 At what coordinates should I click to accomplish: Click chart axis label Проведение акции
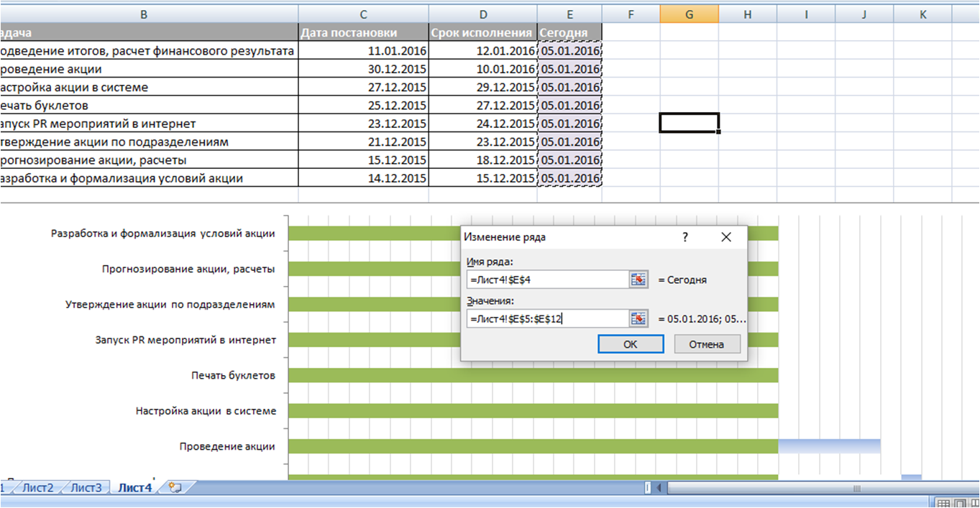(227, 446)
